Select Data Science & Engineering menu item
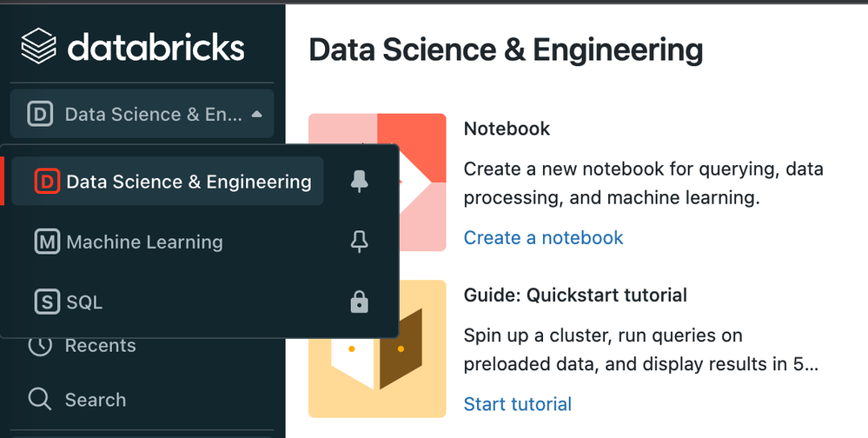The image size is (868, 438). pos(188,182)
